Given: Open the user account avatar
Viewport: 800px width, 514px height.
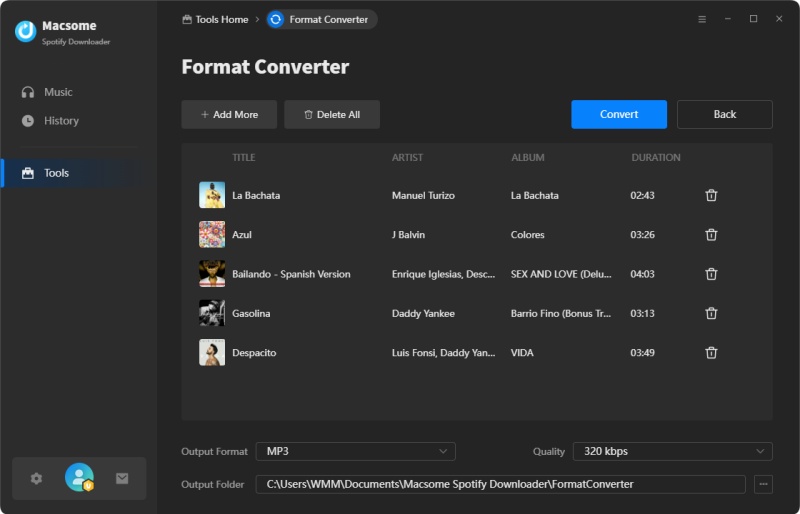Looking at the screenshot, I should click(x=79, y=477).
